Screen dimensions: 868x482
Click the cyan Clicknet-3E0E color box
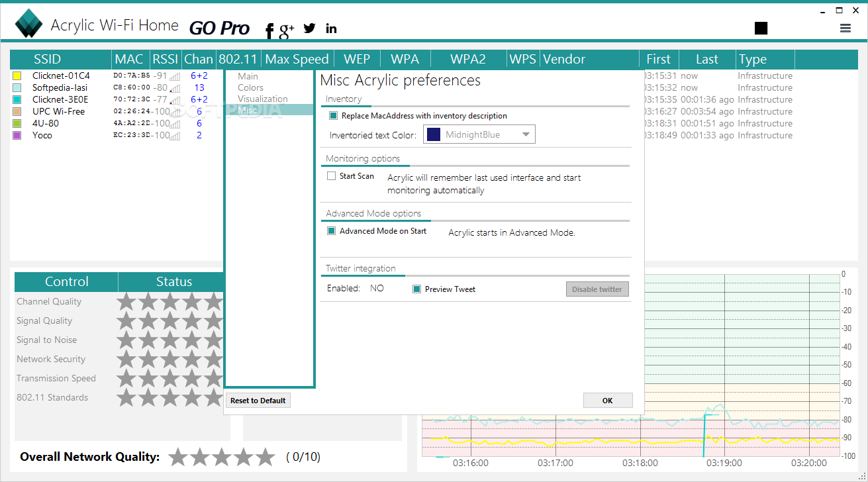tap(17, 100)
